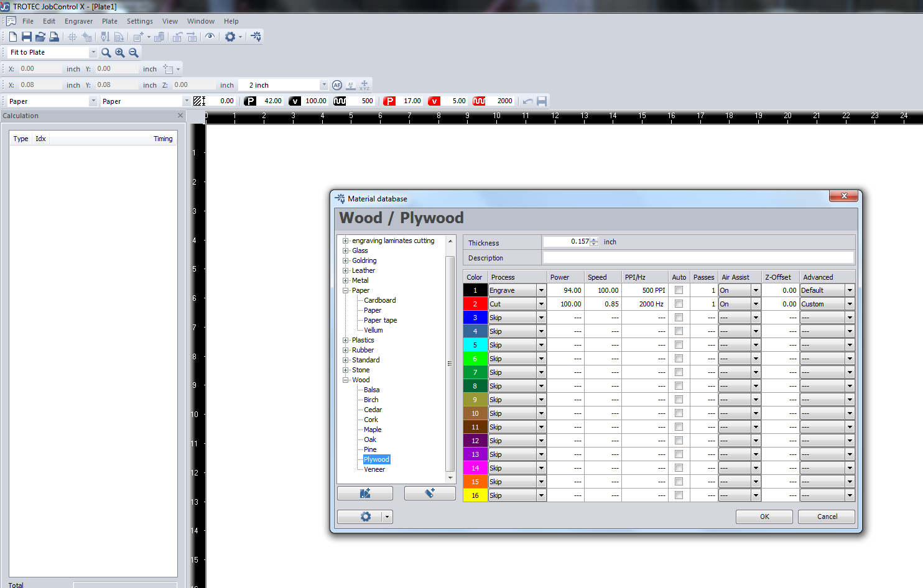923x588 pixels.
Task: Open the Help menu
Action: coord(231,21)
